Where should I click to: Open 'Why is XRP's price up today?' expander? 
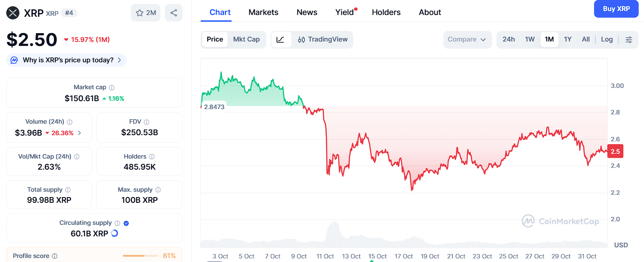point(66,60)
